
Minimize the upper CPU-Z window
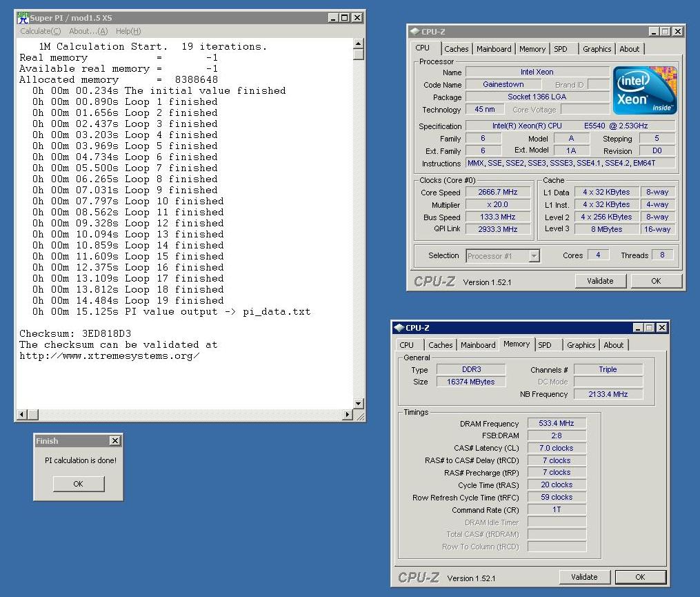[654, 31]
